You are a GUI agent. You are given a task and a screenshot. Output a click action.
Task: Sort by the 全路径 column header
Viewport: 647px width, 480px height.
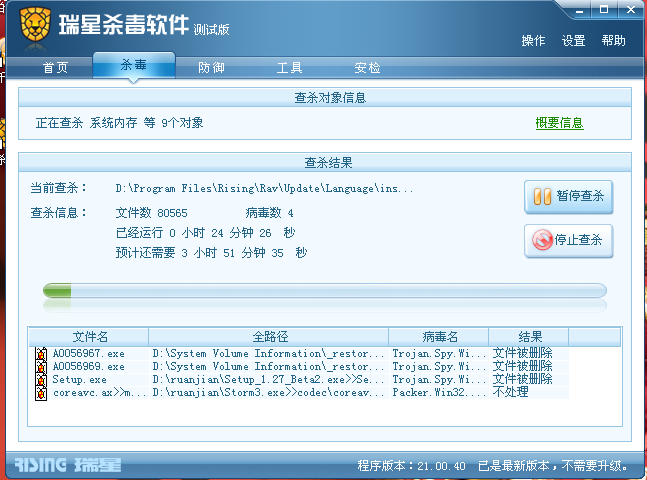(269, 337)
